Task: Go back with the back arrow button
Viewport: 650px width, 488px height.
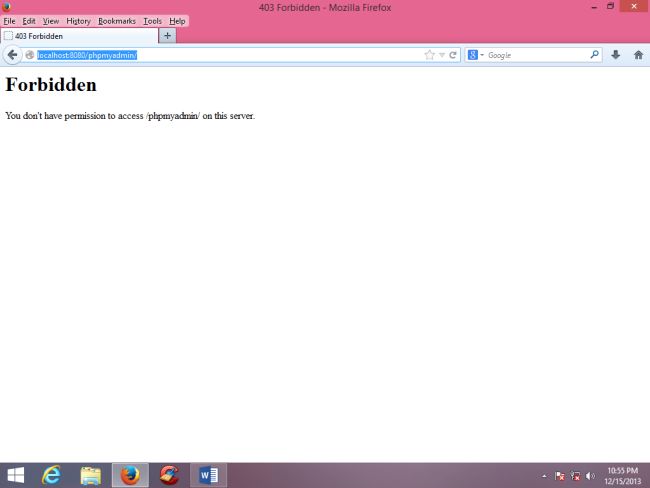Action: (x=12, y=55)
